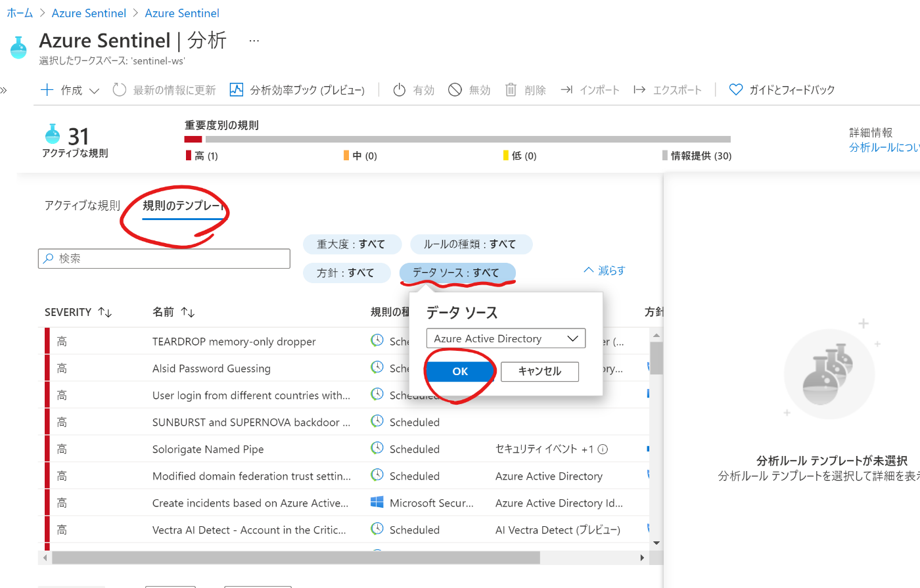920x588 pixels.
Task: Click the table's horizontal scrollbar
Action: coord(296,558)
